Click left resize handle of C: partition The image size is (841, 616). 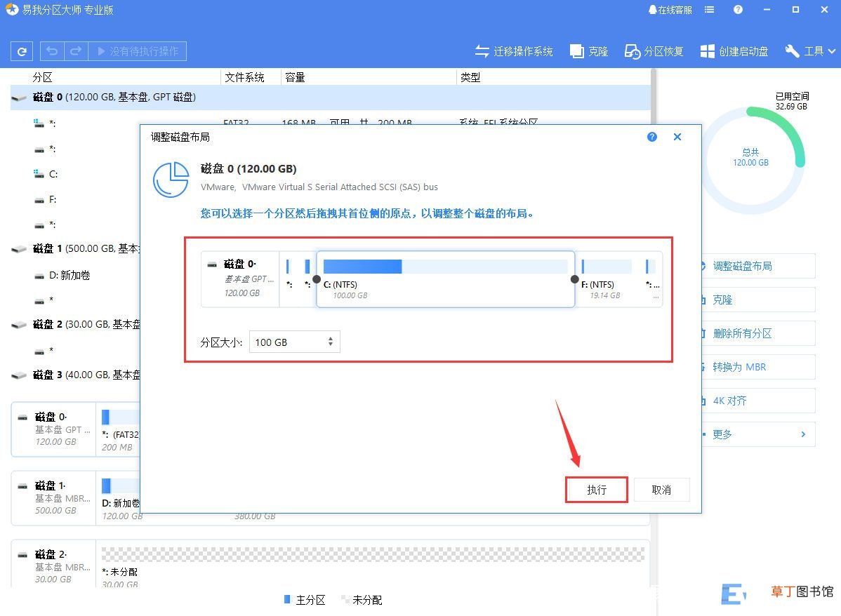point(317,279)
